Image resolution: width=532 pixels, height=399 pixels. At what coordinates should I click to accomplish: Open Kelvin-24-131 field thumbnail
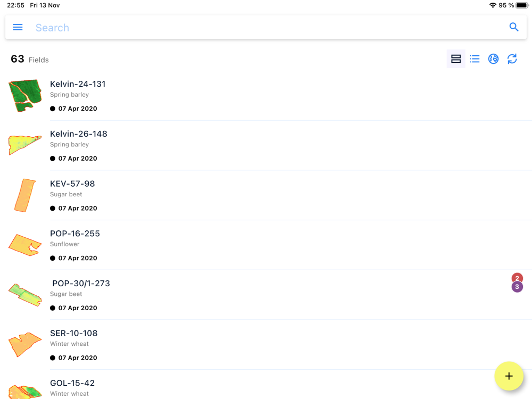pos(25,95)
